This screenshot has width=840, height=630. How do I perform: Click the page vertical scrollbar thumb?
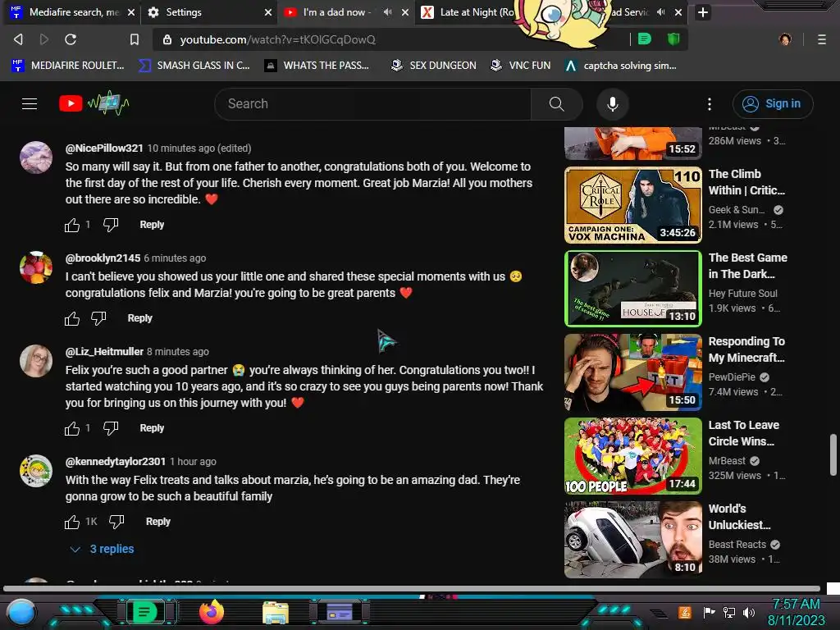pyautogui.click(x=833, y=454)
